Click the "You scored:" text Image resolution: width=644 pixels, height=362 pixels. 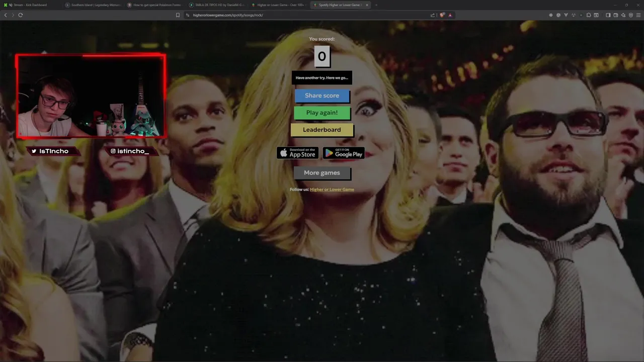[x=322, y=39]
